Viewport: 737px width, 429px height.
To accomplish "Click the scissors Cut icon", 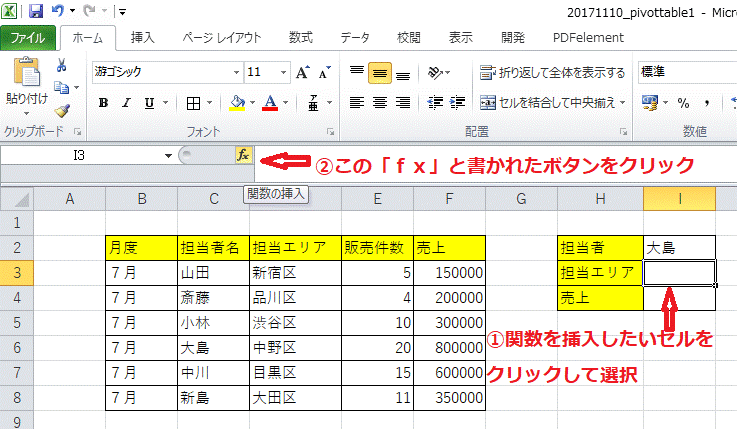I will 62,66.
